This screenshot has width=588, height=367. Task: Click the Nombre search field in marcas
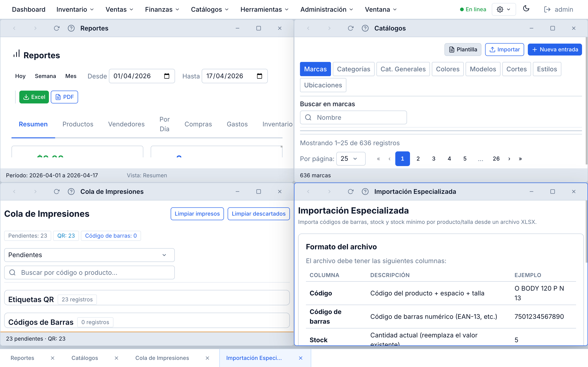coord(353,117)
